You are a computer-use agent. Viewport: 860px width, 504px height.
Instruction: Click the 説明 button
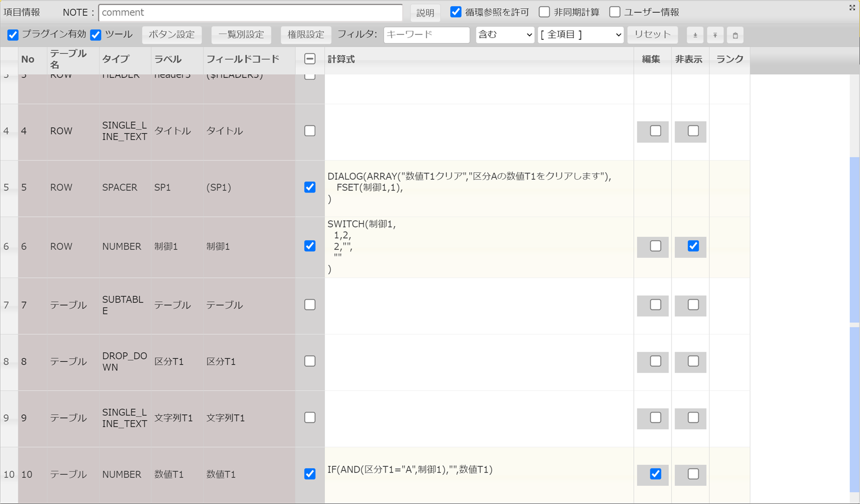tap(425, 13)
